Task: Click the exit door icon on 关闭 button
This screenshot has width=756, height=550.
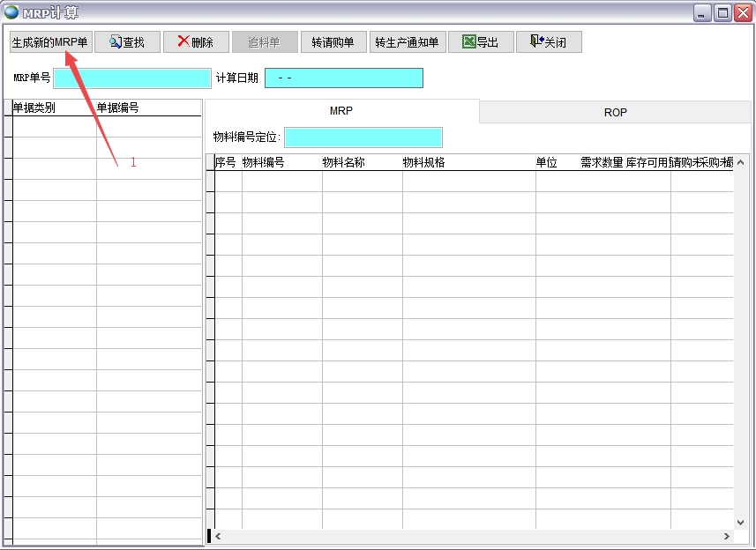Action: pos(535,41)
